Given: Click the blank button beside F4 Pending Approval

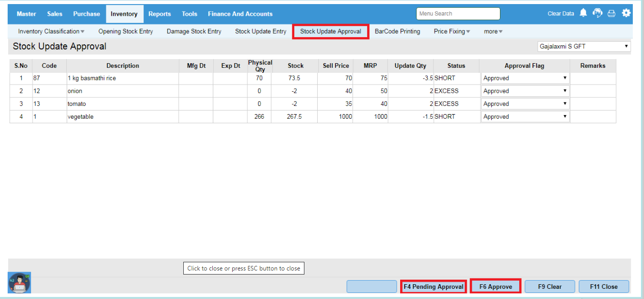Looking at the screenshot, I should (372, 287).
